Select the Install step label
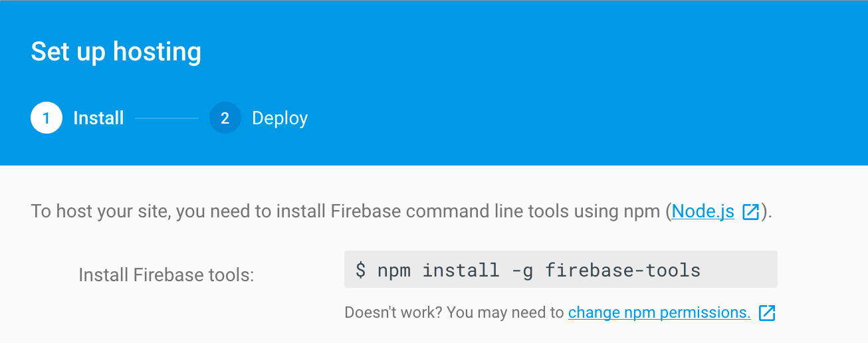The width and height of the screenshot is (868, 343). 98,118
